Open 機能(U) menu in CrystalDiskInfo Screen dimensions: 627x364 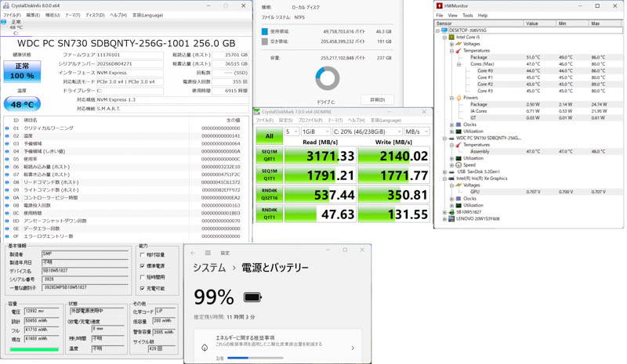pyautogui.click(x=53, y=15)
